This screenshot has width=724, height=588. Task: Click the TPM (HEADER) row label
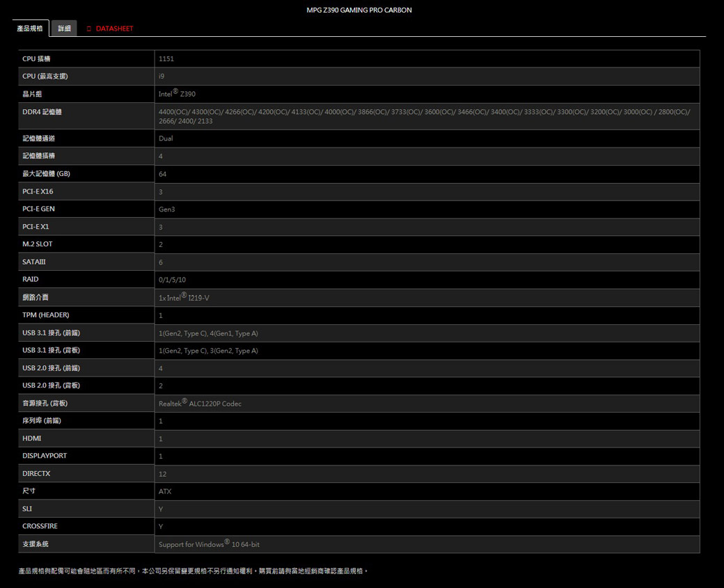tap(46, 315)
